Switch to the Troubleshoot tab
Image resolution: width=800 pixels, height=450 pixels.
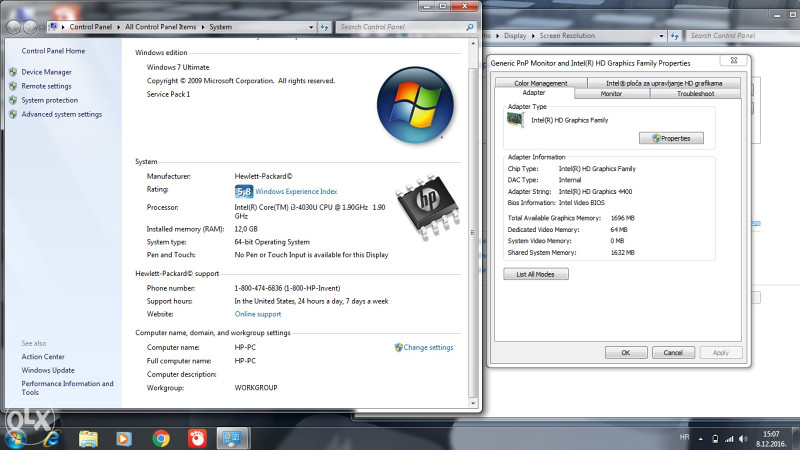coord(695,94)
